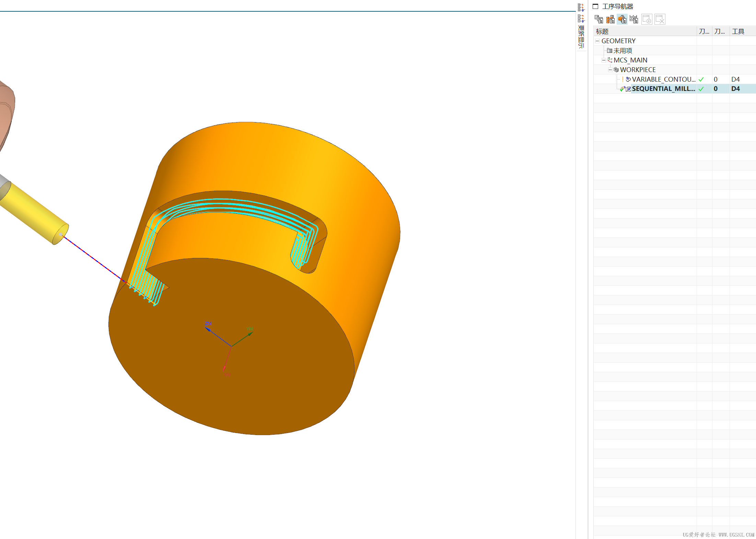Select the GEOMETRY root row
The height and width of the screenshot is (539, 756).
(x=675, y=41)
